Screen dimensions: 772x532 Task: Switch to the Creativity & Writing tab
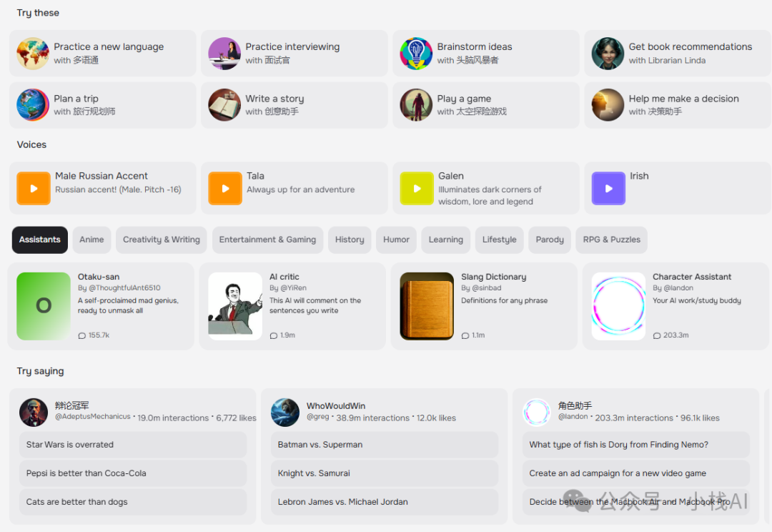pos(162,240)
